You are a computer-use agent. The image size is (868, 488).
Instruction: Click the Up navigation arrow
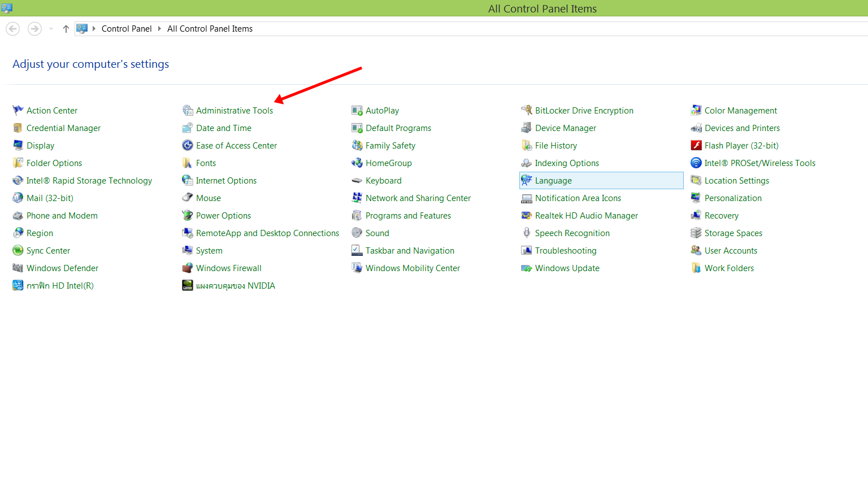66,28
